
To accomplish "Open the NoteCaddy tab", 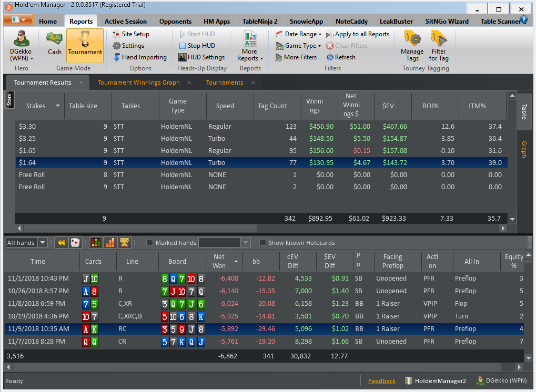I will point(351,21).
